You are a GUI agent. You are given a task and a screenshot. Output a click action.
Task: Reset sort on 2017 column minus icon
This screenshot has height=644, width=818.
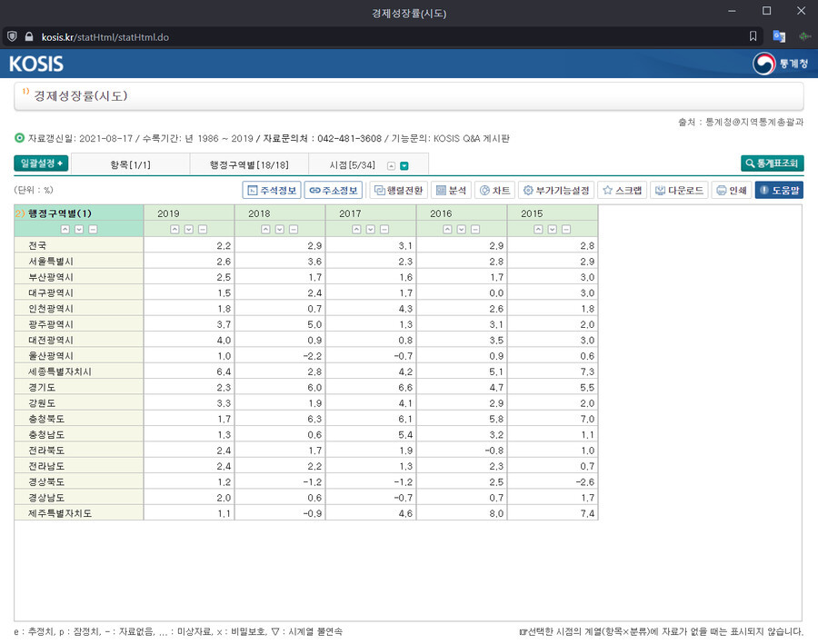tap(384, 230)
